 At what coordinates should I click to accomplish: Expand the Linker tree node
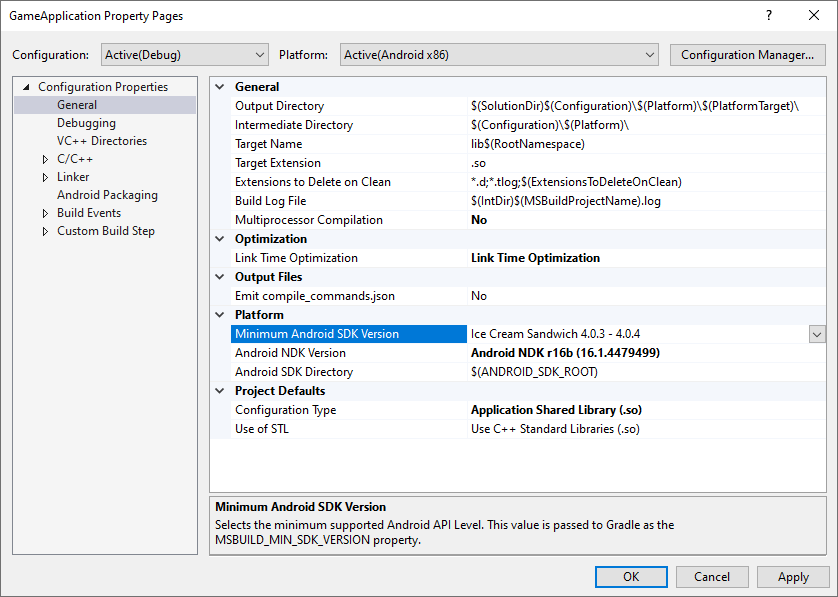(x=45, y=177)
